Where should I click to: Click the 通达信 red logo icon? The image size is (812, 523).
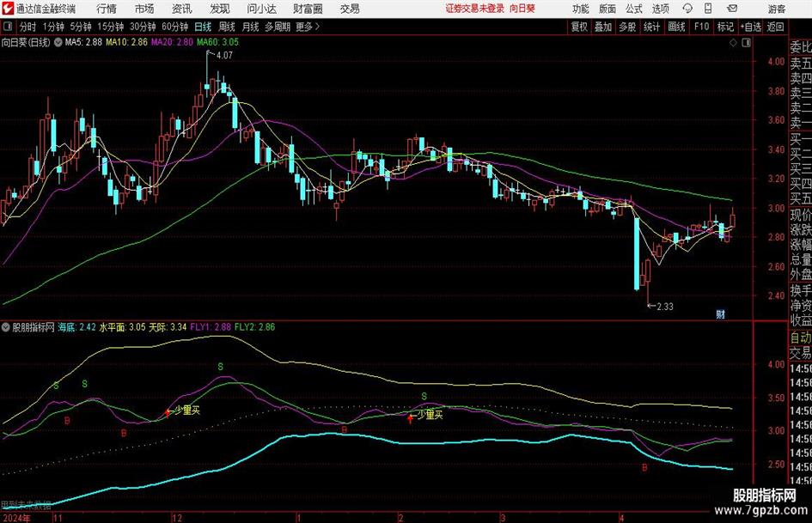click(8, 9)
